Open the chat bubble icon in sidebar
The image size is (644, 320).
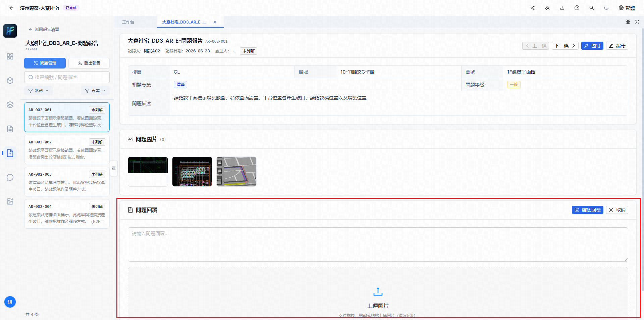10,177
